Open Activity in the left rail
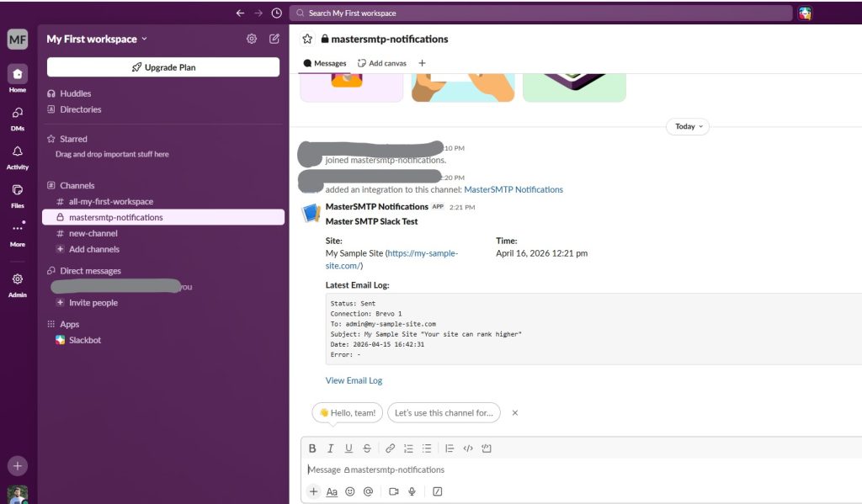862x504 pixels. (18, 157)
